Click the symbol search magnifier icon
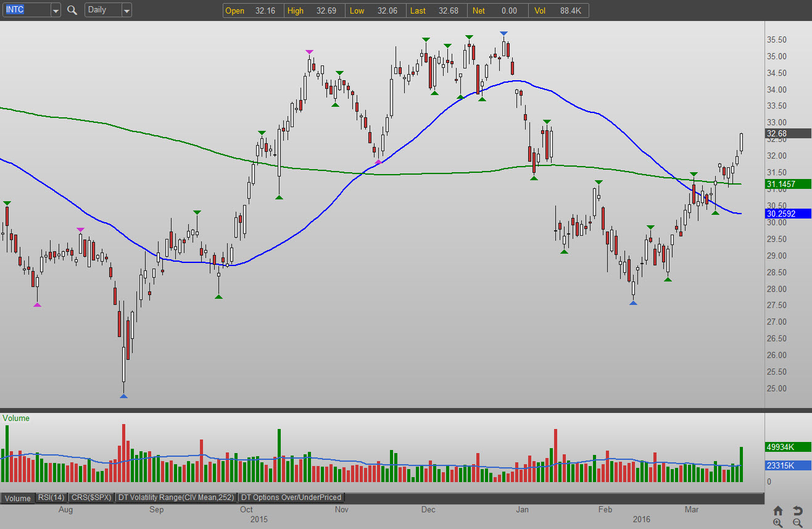The width and height of the screenshot is (812, 529). coord(72,10)
